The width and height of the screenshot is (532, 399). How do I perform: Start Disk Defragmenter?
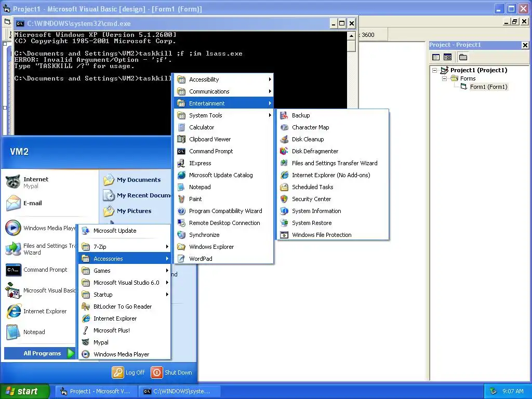click(x=333, y=151)
